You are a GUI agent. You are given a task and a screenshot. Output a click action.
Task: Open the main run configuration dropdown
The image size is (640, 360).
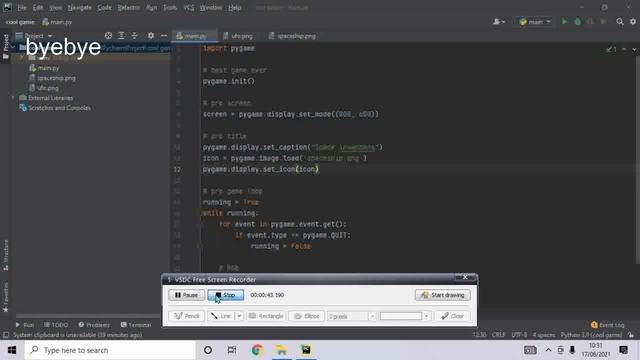coord(535,22)
